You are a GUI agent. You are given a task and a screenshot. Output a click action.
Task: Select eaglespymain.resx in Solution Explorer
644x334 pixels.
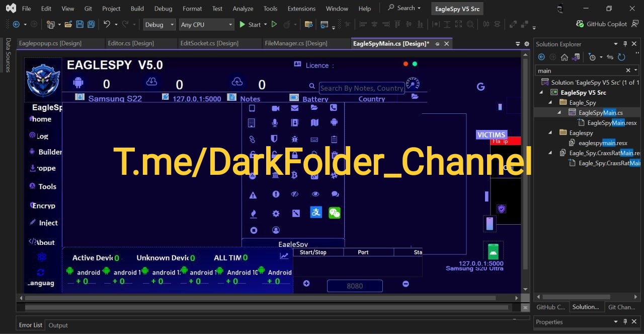pos(603,143)
